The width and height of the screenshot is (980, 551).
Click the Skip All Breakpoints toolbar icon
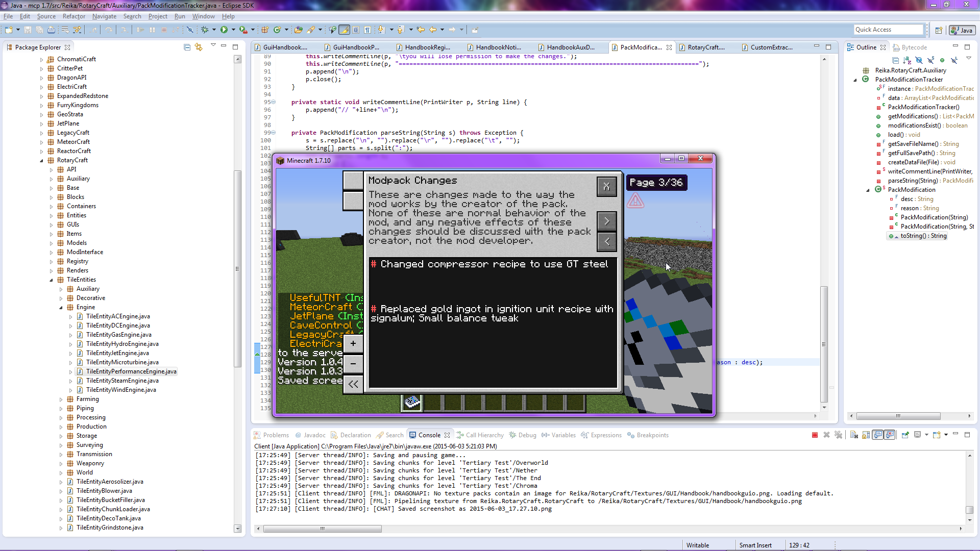189,30
